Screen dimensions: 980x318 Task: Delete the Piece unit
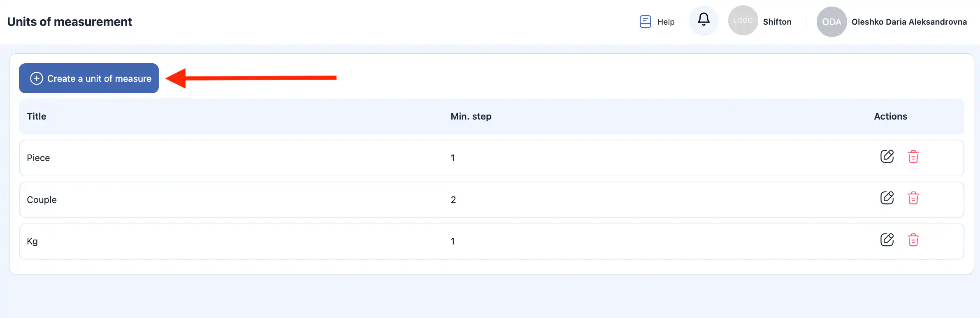[x=913, y=157]
